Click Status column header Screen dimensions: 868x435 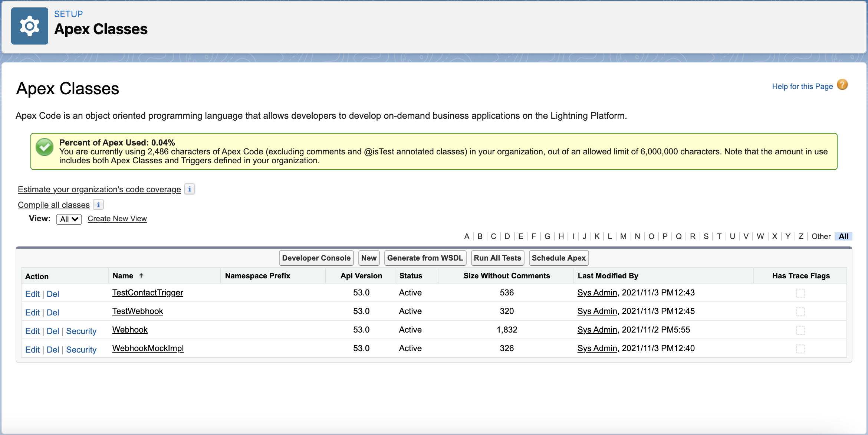(x=411, y=276)
